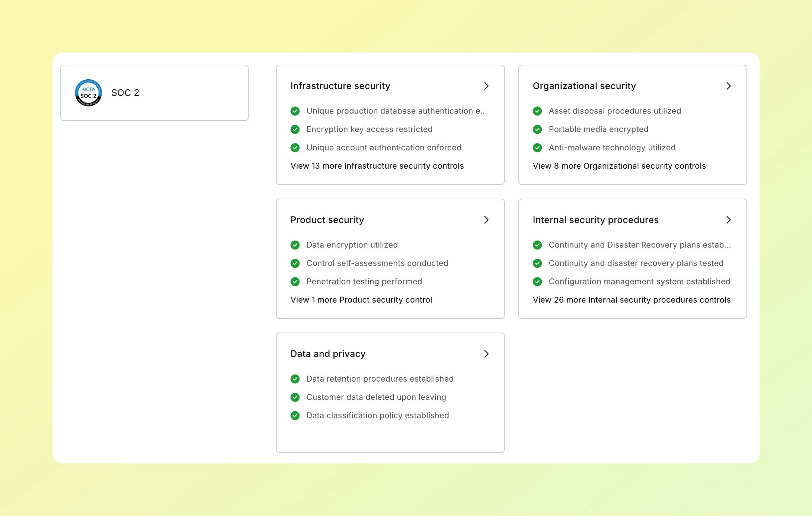Click the AICPA SOC 2 badge icon
The height and width of the screenshot is (516, 812).
click(x=88, y=93)
